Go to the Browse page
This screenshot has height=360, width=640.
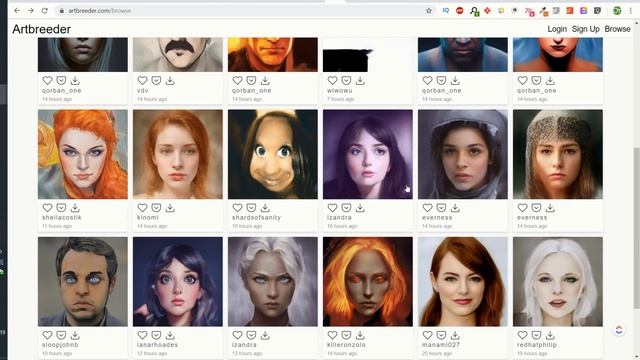(618, 29)
